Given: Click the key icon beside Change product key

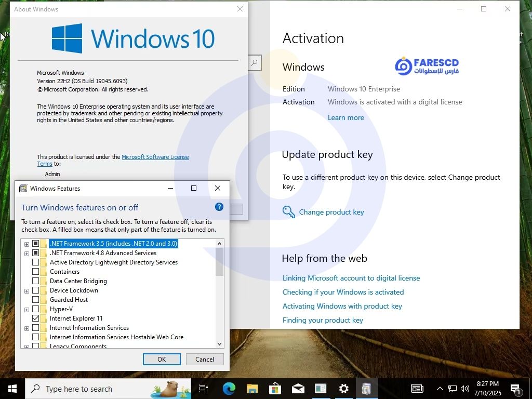Looking at the screenshot, I should point(289,212).
